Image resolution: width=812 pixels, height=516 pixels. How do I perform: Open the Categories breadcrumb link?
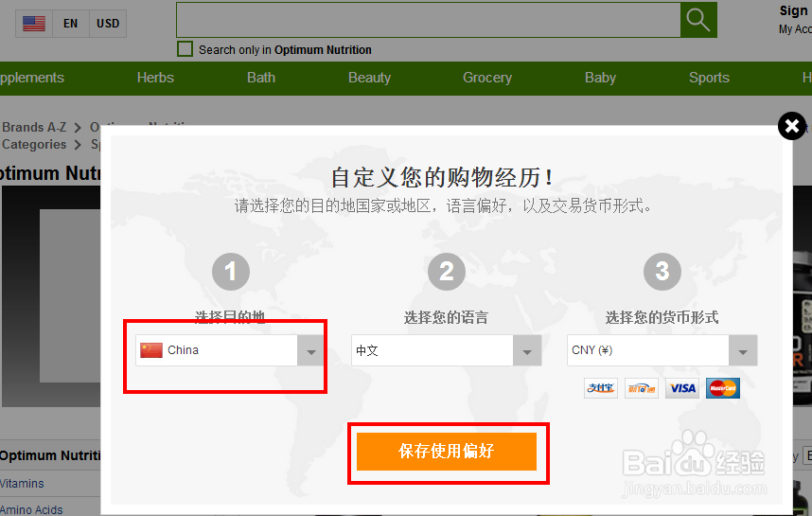coord(34,144)
